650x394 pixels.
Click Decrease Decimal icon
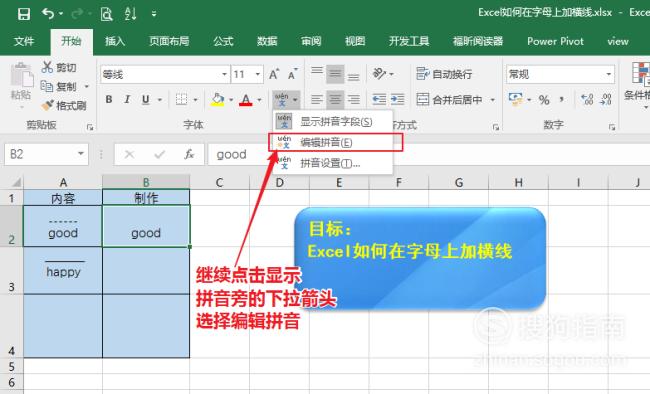pos(606,100)
